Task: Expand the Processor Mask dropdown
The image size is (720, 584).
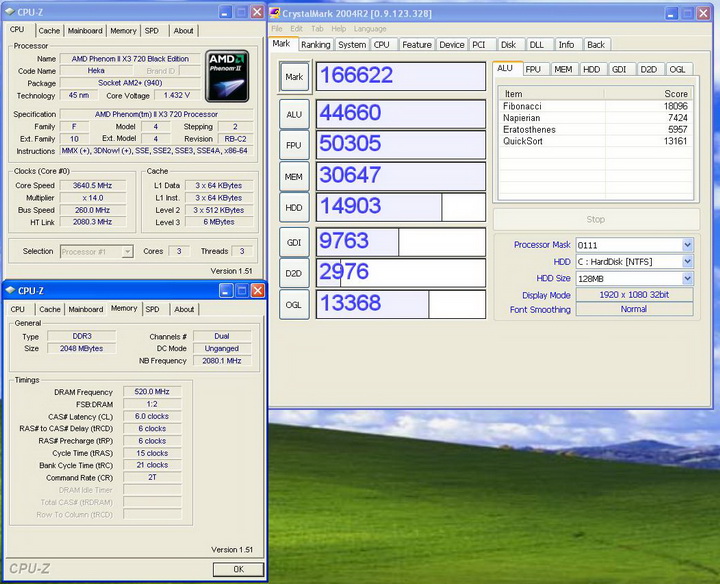Action: 687,245
